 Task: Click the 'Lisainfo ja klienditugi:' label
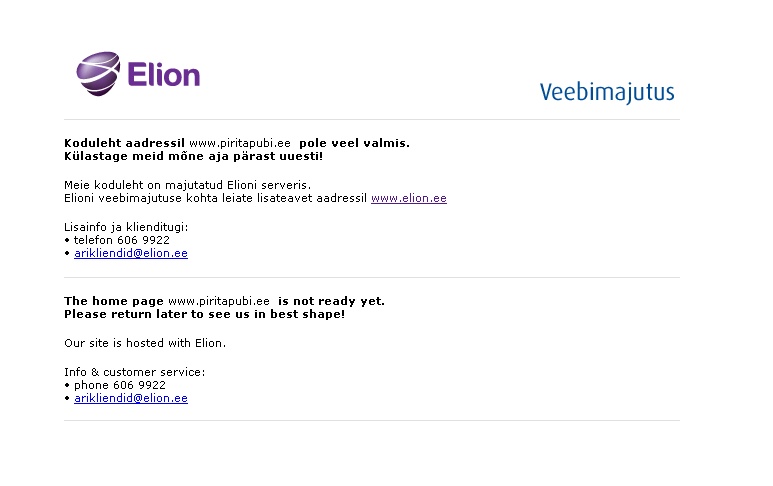coord(126,227)
